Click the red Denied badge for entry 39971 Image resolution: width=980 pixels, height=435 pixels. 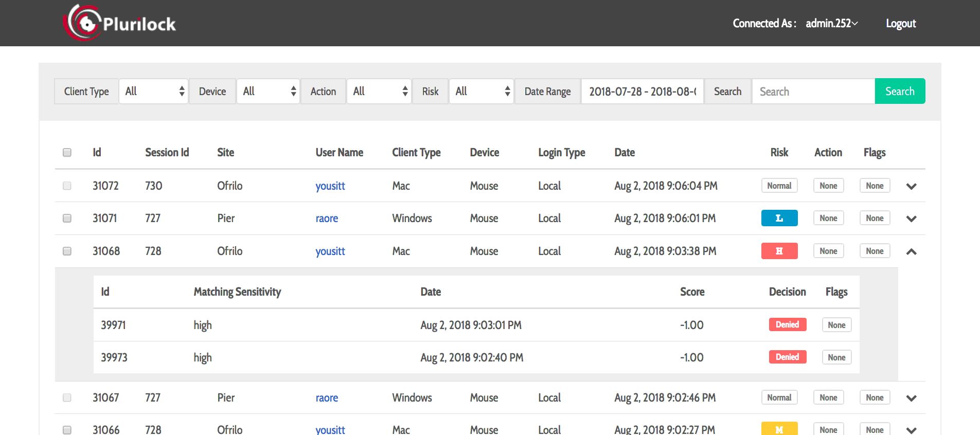[787, 324]
